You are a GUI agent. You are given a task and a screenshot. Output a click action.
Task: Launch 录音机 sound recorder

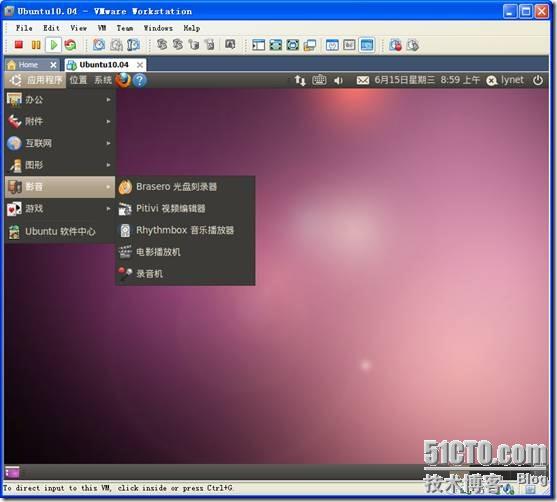(x=185, y=274)
